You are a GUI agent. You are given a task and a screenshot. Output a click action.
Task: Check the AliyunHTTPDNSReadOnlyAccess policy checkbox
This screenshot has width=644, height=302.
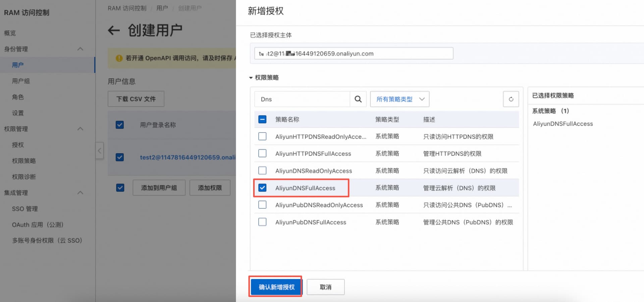[x=262, y=136]
